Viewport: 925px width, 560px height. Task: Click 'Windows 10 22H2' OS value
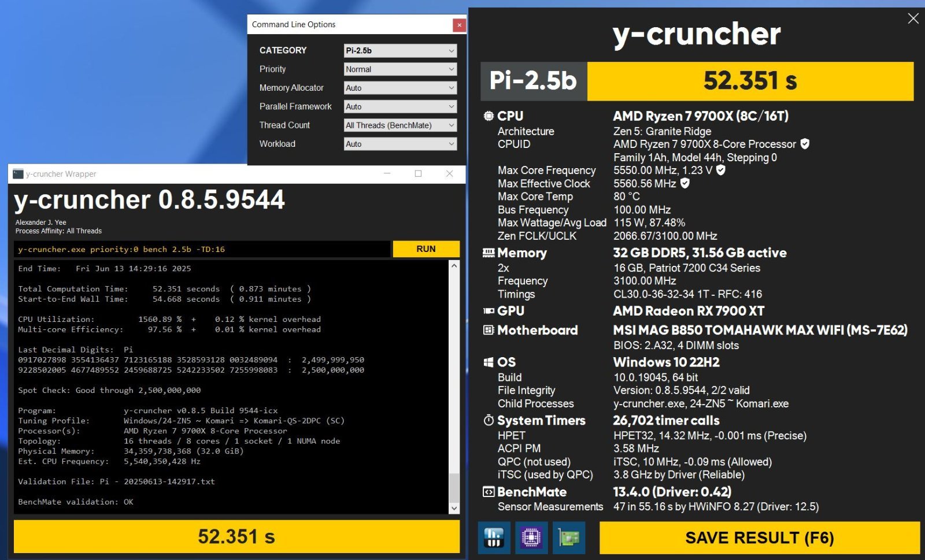(x=666, y=362)
